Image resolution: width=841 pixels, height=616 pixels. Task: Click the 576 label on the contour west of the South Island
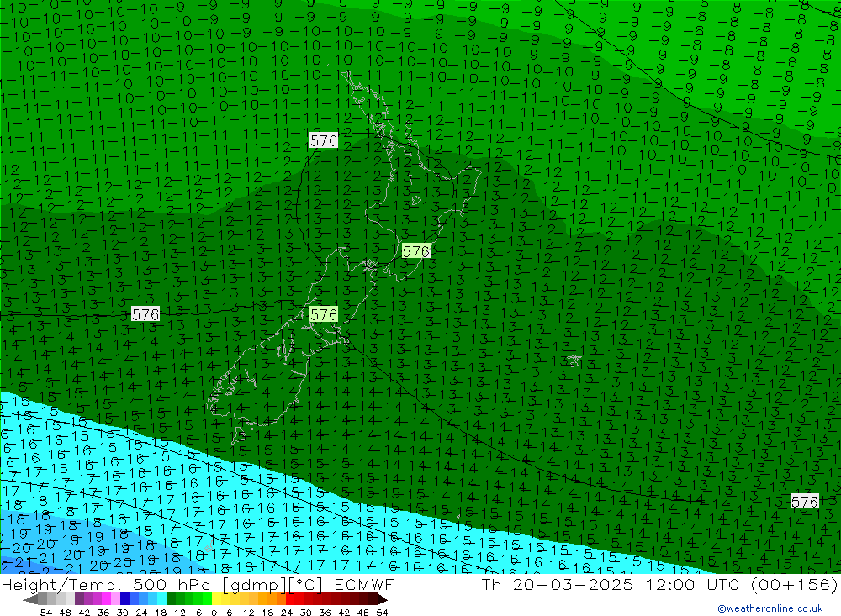[145, 314]
